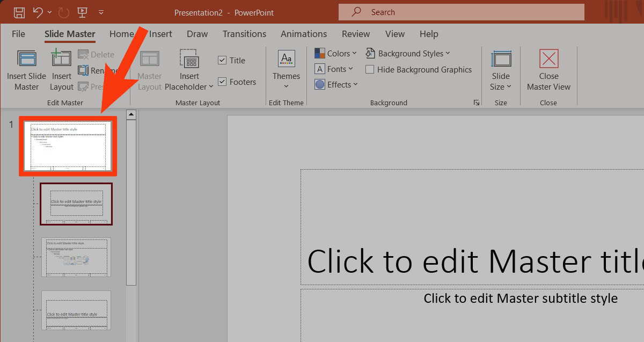The image size is (644, 342).
Task: Click scroll up arrow in thumbnail pane
Action: click(x=131, y=114)
